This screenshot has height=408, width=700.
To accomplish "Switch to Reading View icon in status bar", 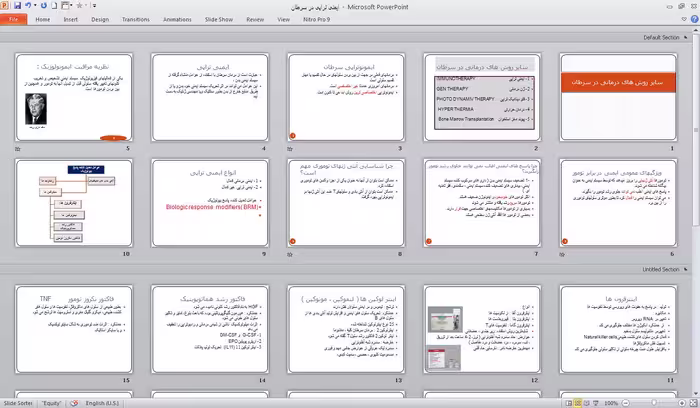I will click(x=587, y=403).
